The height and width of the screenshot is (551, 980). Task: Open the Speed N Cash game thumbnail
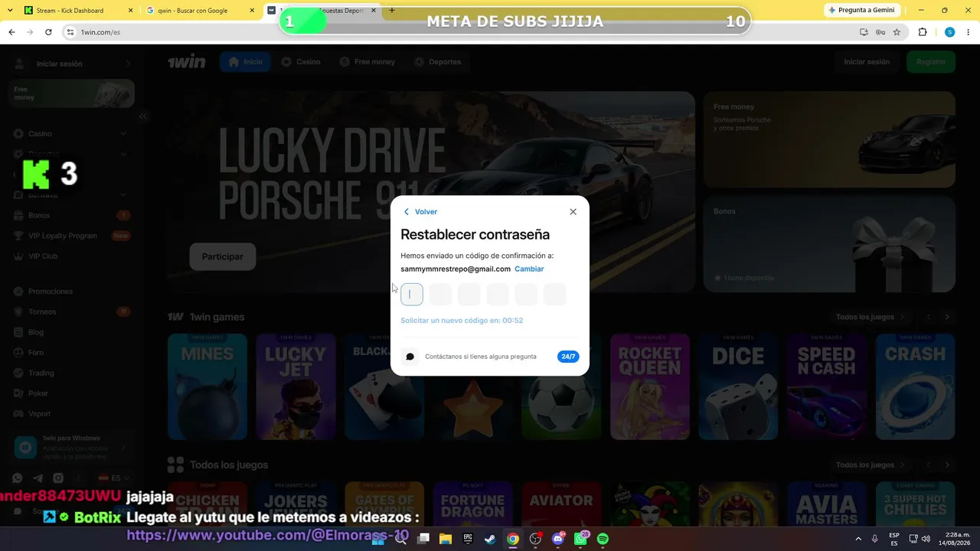(x=827, y=386)
